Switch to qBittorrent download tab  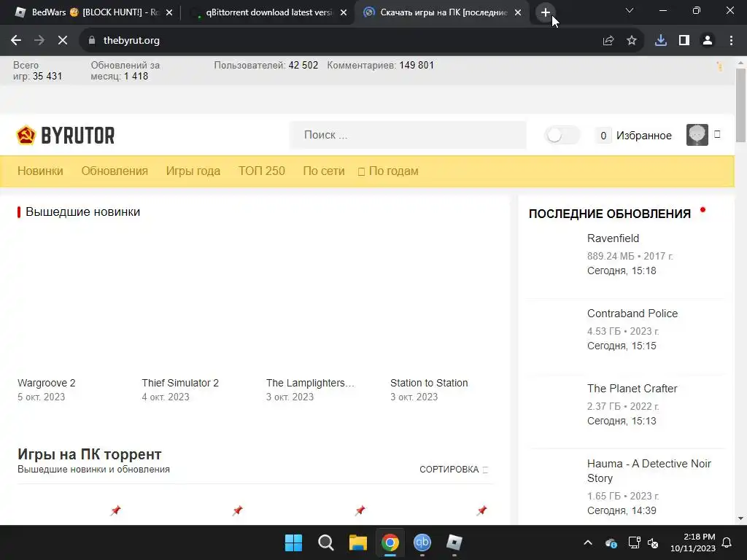coord(268,12)
